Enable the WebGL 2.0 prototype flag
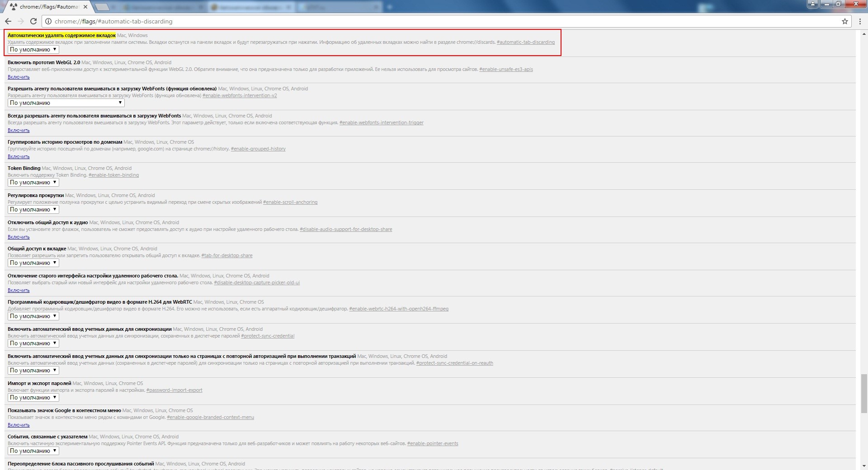This screenshot has width=868, height=470. 19,77
